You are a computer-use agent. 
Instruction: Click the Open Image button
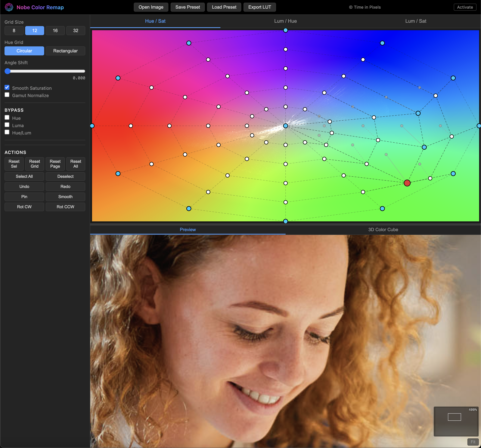click(151, 7)
